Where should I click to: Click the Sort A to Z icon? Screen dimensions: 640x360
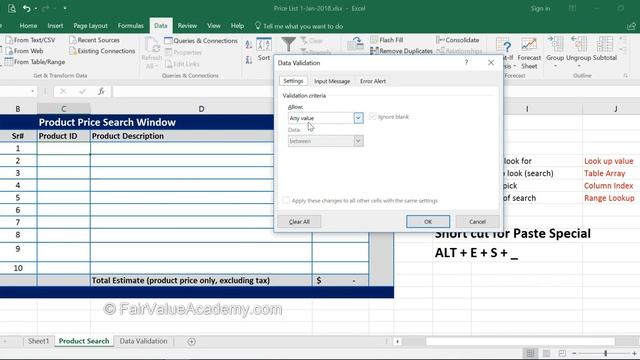[x=249, y=44]
